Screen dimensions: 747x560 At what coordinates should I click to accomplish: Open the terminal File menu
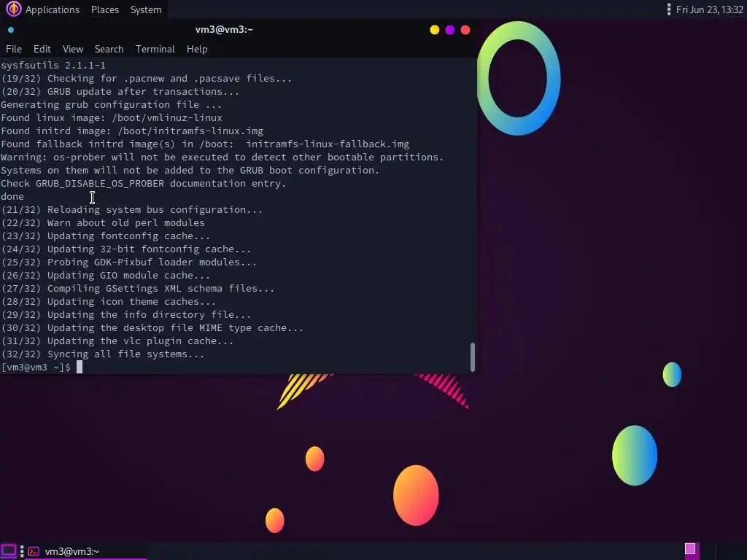point(13,49)
